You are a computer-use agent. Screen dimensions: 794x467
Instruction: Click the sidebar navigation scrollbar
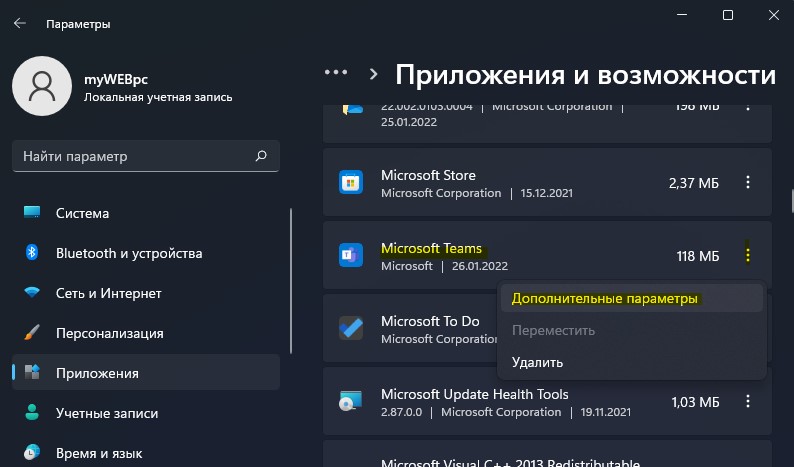click(x=291, y=281)
